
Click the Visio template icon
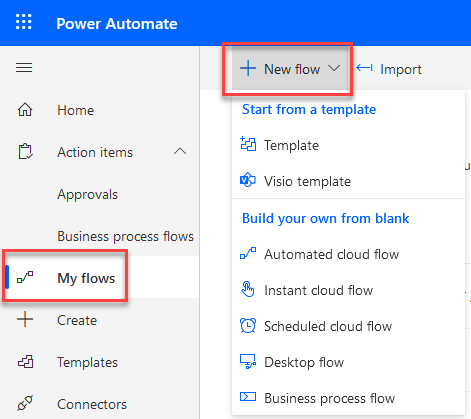point(248,180)
